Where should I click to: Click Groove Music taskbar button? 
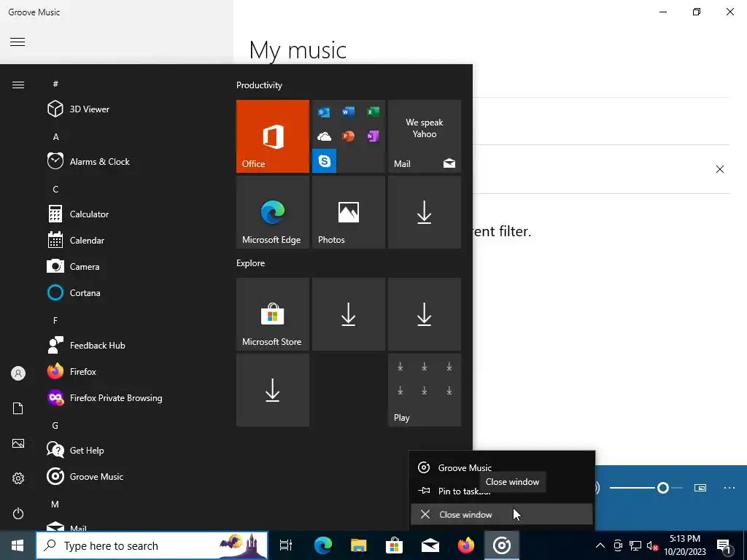[502, 545]
